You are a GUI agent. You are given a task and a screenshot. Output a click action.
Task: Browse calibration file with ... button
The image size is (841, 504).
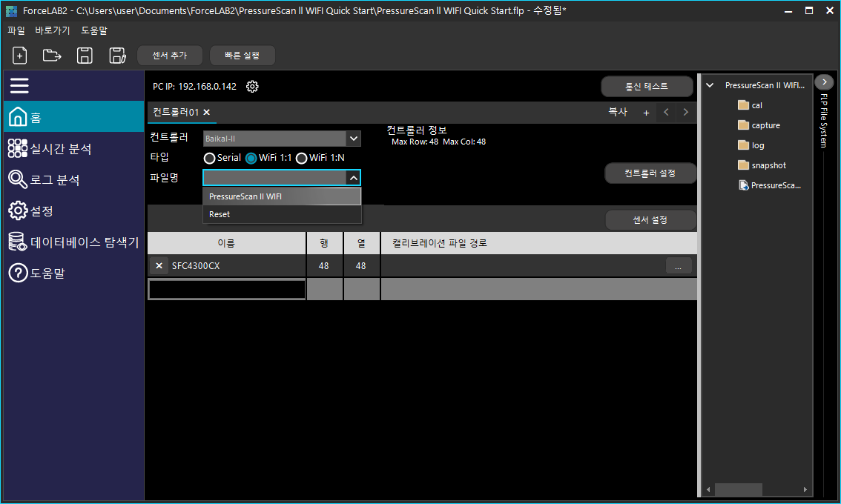[x=679, y=266]
